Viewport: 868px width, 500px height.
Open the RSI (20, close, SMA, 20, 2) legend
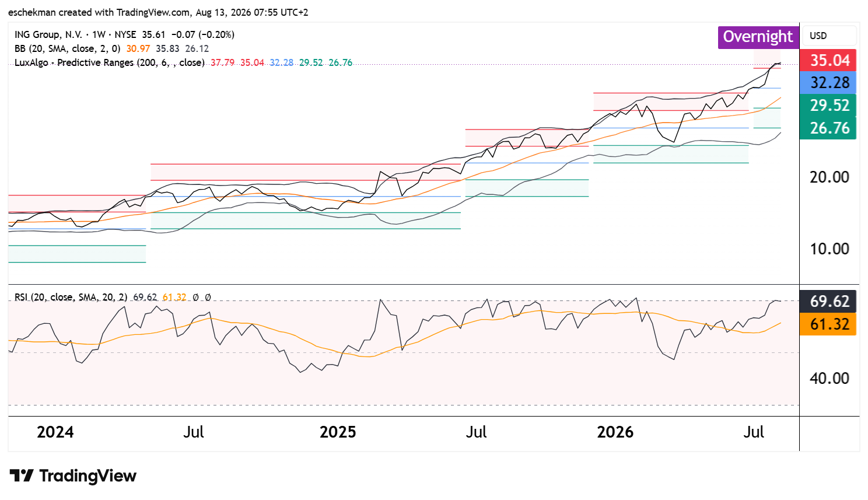71,298
